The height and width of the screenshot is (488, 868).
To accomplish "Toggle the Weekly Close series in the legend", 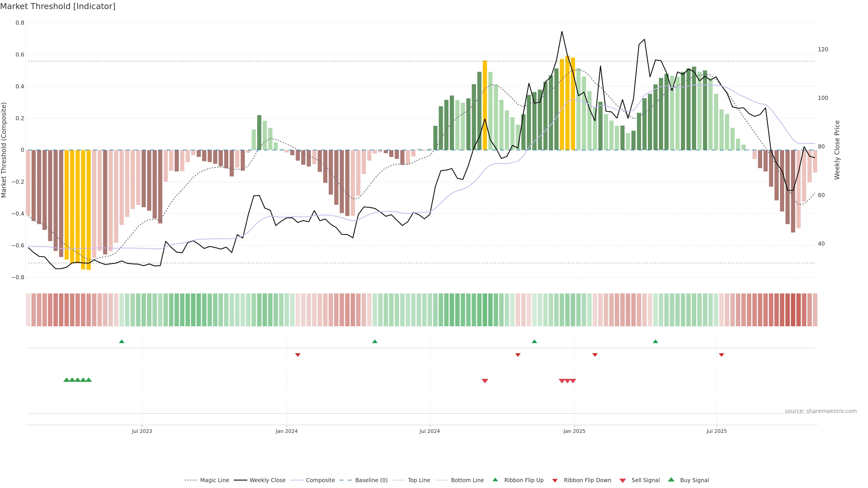I will click(267, 480).
